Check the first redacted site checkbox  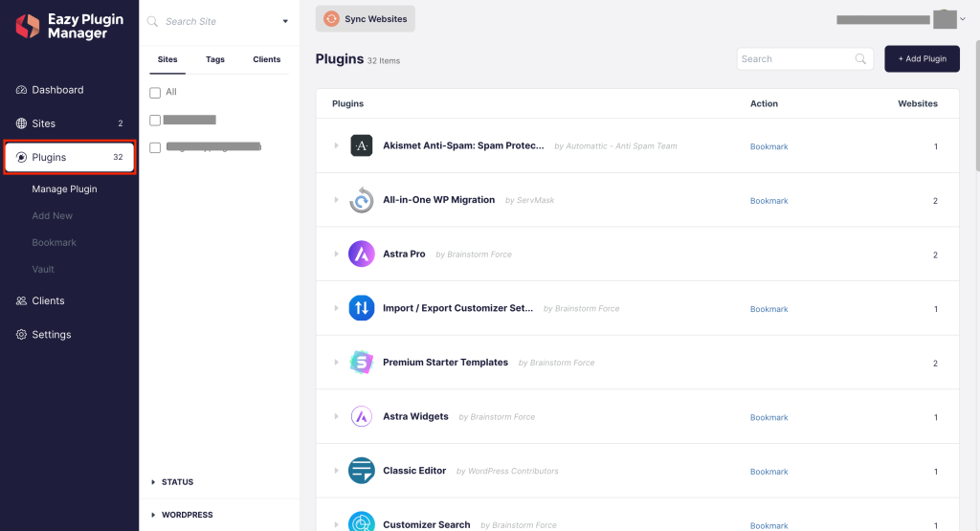pyautogui.click(x=155, y=120)
